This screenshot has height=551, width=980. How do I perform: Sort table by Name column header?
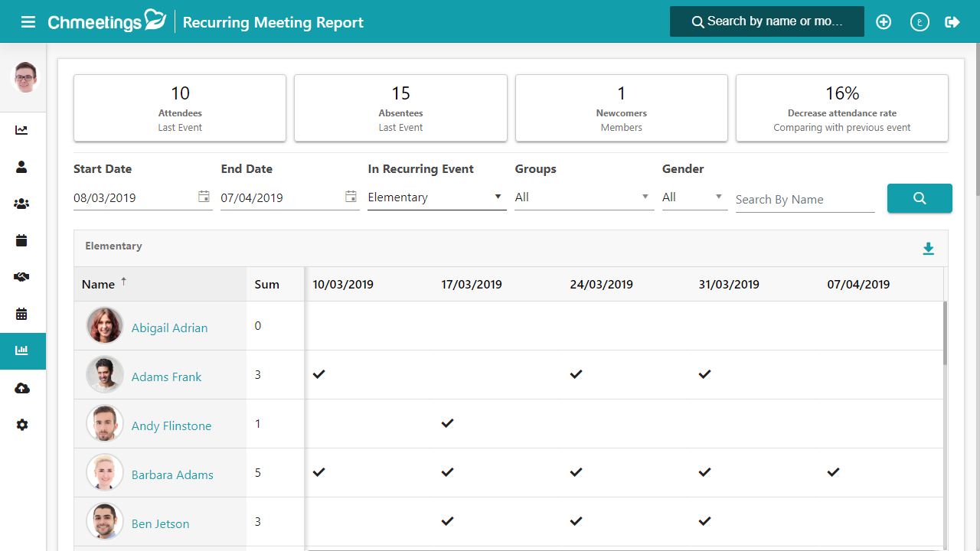(x=99, y=285)
